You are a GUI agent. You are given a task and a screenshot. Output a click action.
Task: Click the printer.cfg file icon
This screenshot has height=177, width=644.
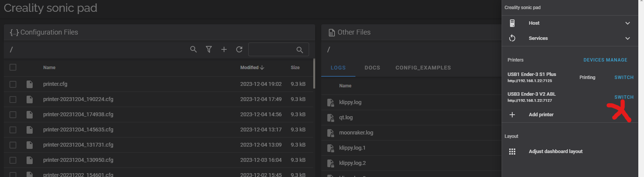(x=30, y=84)
